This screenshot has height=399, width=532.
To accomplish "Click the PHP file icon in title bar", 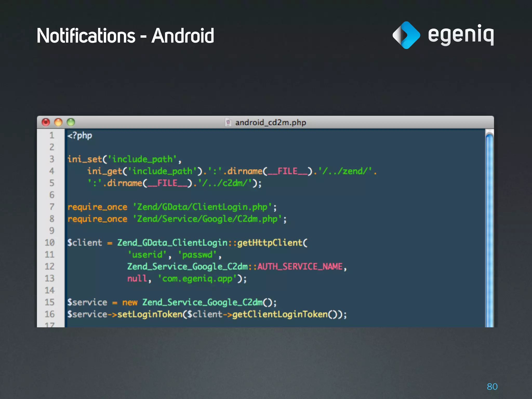I will [x=228, y=122].
